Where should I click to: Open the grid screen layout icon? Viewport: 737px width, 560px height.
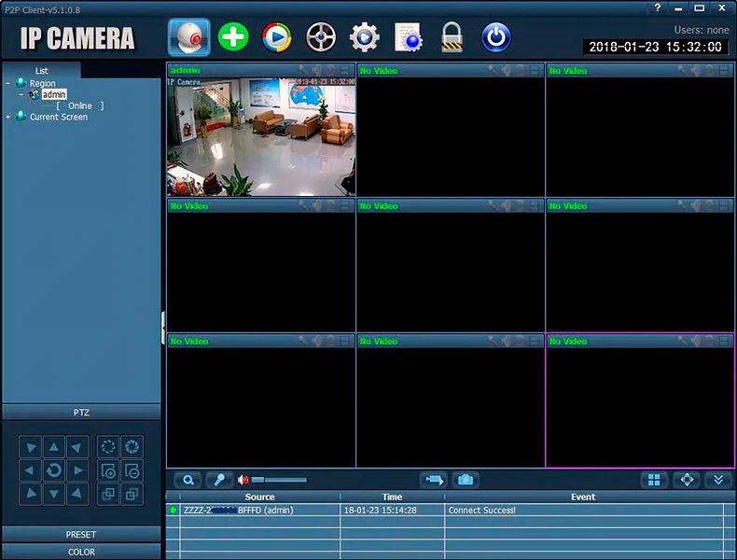pos(654,480)
